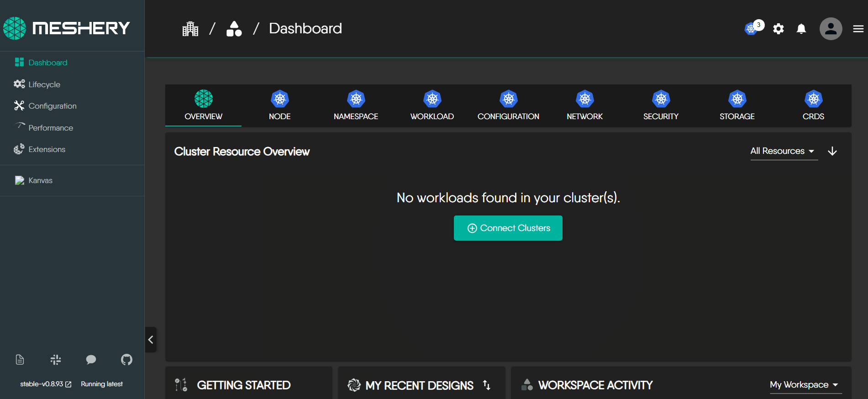Open the settings gear icon
Viewport: 868px width, 399px height.
coord(779,29)
